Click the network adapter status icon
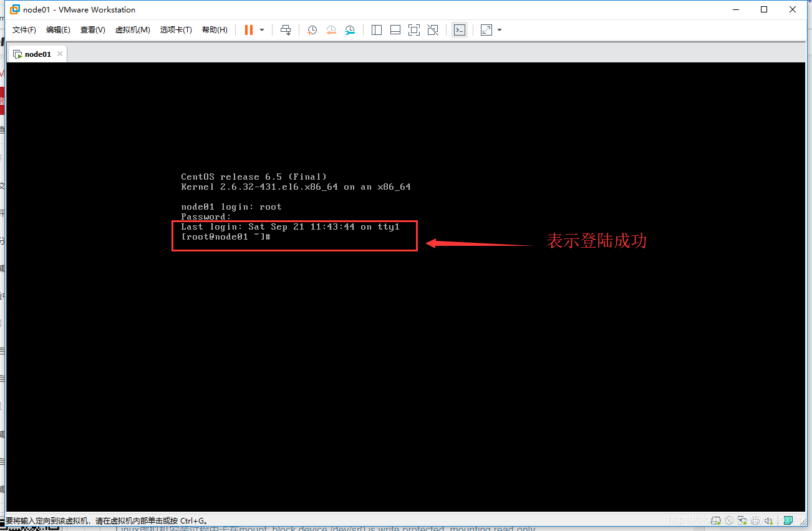 [742, 520]
